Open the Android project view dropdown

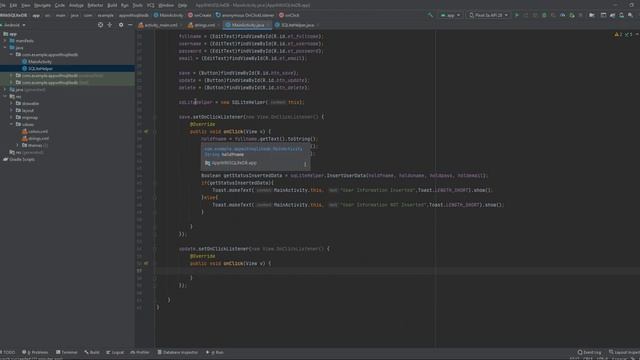click(x=14, y=25)
